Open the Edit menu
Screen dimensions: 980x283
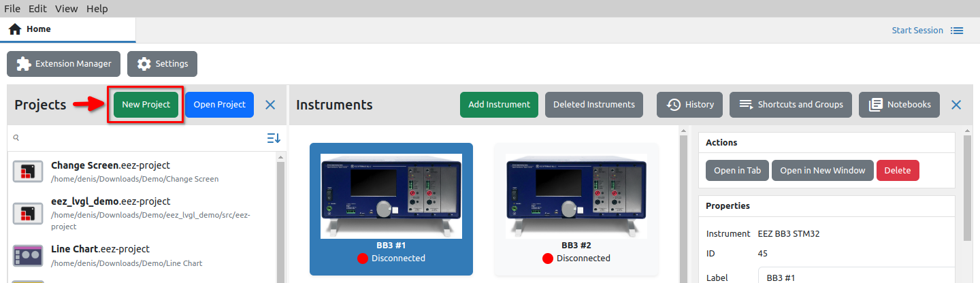37,9
